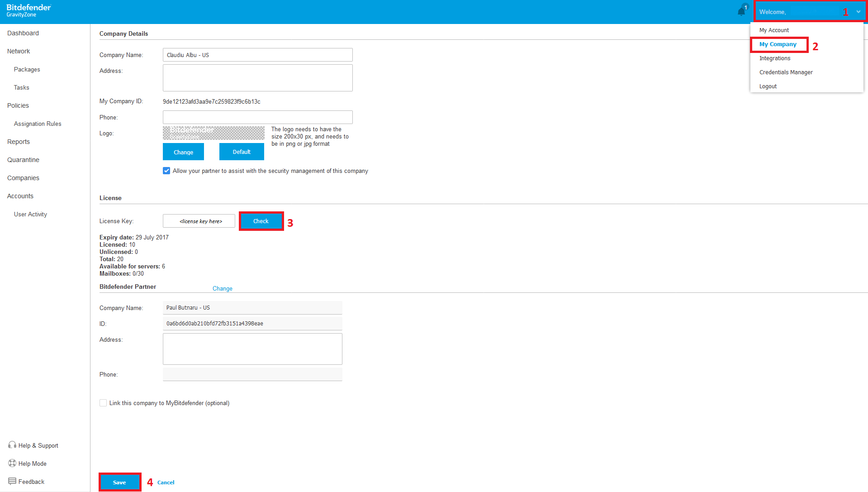The height and width of the screenshot is (492, 868).
Task: Open Integrations from user menu
Action: 775,58
